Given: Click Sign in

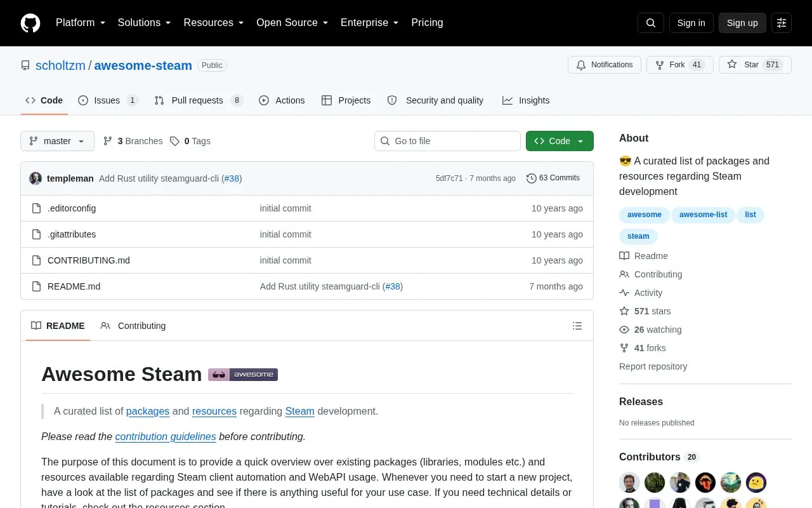Looking at the screenshot, I should coord(691,23).
